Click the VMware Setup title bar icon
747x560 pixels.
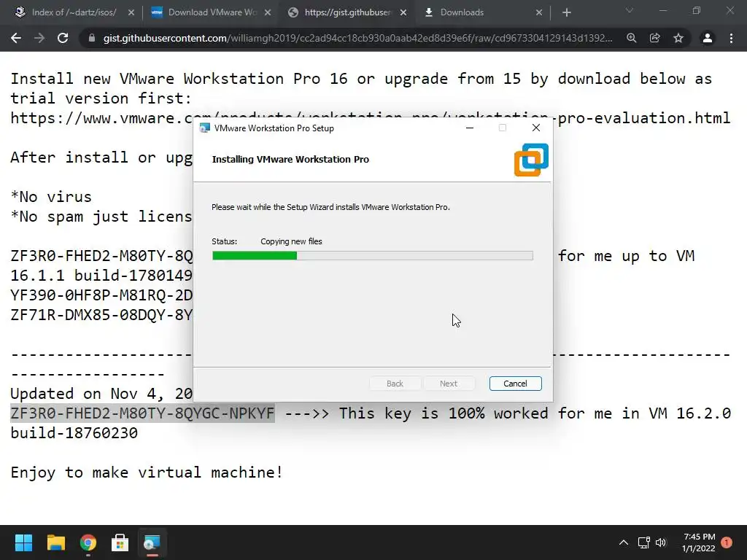tap(204, 128)
